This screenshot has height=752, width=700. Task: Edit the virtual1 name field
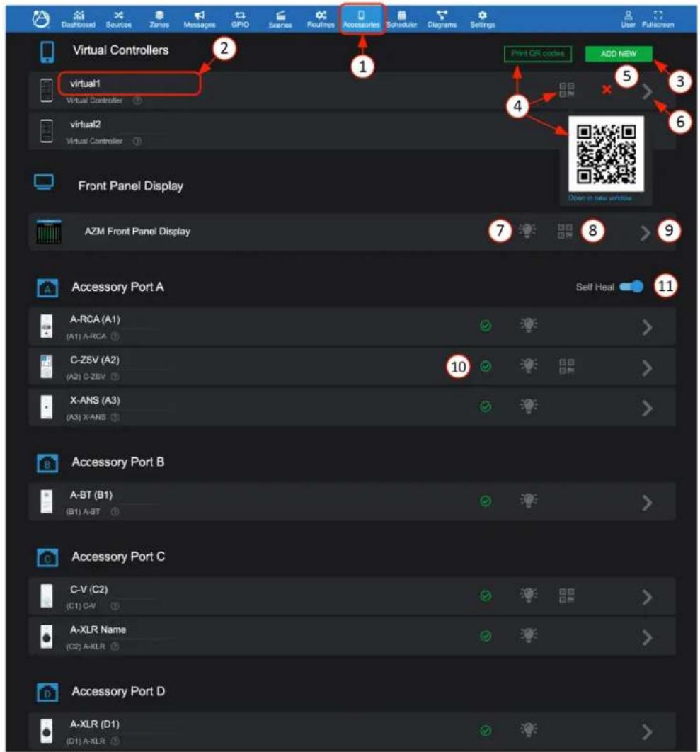click(x=129, y=84)
